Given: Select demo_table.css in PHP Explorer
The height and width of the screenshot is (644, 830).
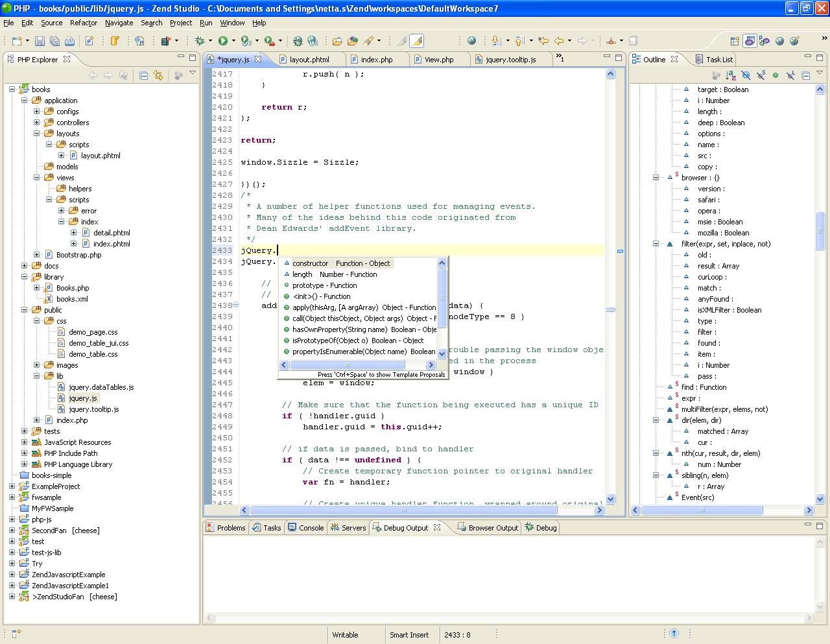Looking at the screenshot, I should (x=93, y=354).
